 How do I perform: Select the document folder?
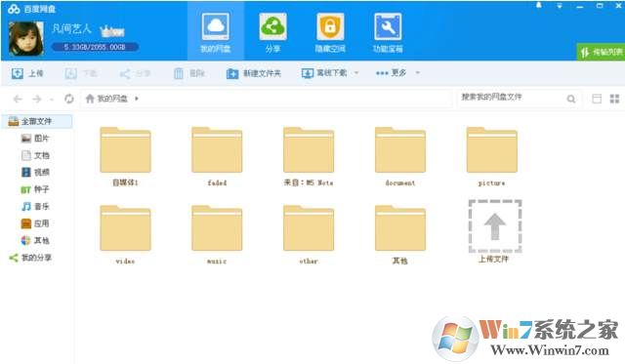[x=400, y=156]
